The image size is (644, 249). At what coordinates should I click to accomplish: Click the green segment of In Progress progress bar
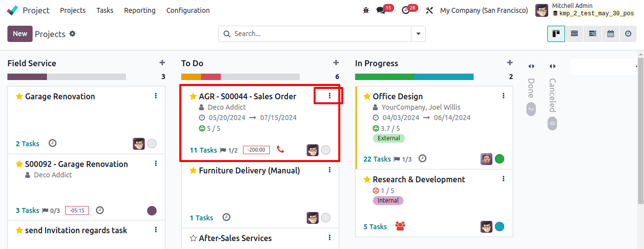click(385, 77)
